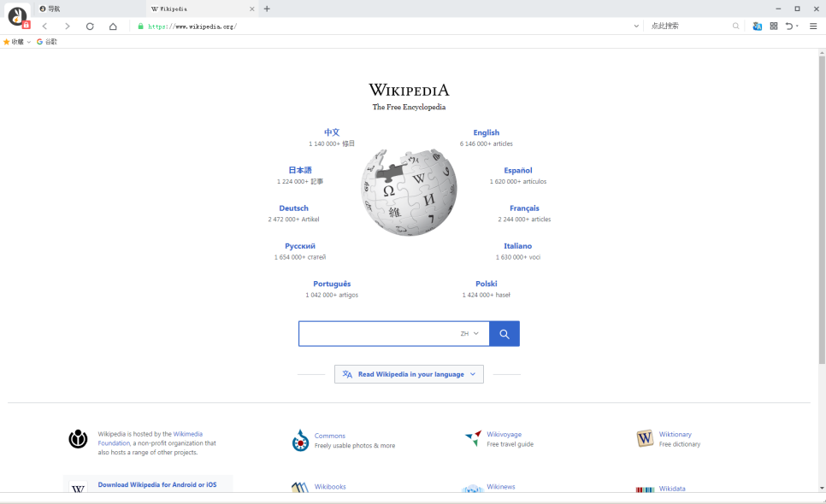Click the Wikivoyage logo icon
This screenshot has width=826, height=504.
[x=474, y=438]
